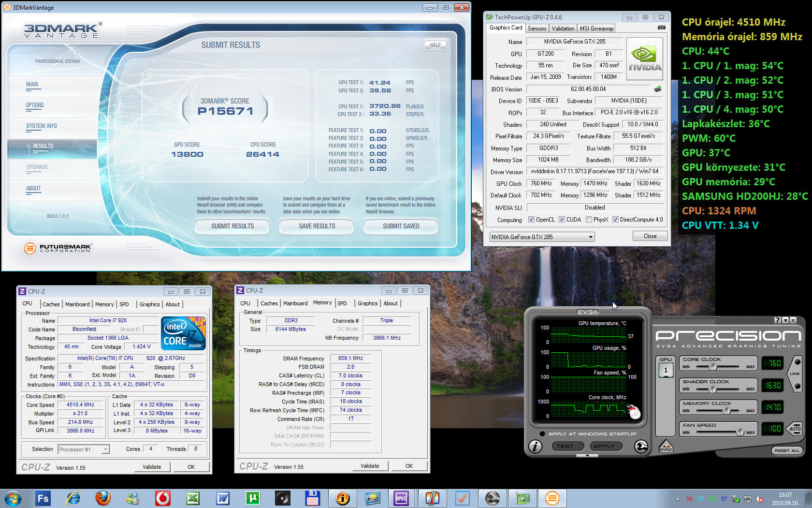Open the Processor #1 selection dropdown in CPU-Z
This screenshot has height=508, width=812.
(x=84, y=449)
